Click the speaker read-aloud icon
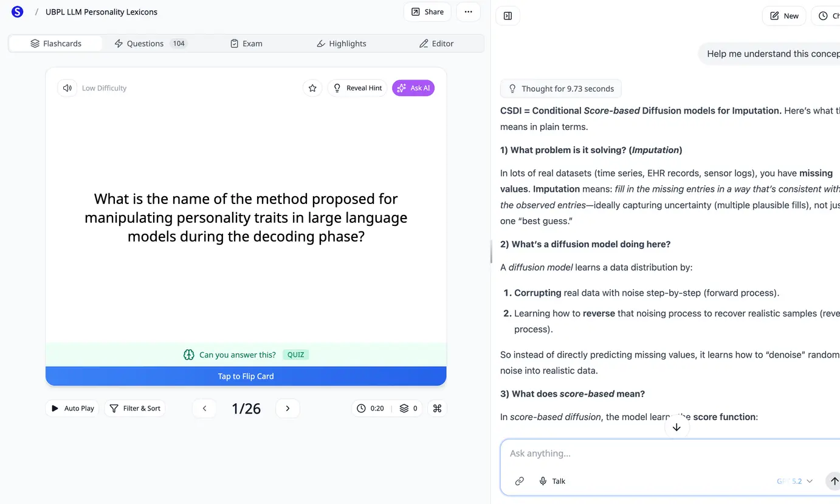Viewport: 840px width, 504px height. coord(67,88)
